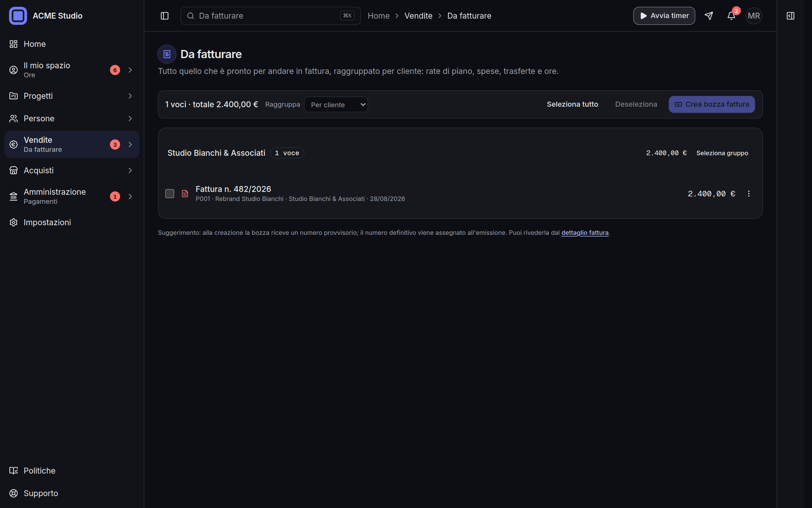Tick the checkbox for Fattura n. 482/2026
Image resolution: width=812 pixels, height=508 pixels.
pos(170,194)
